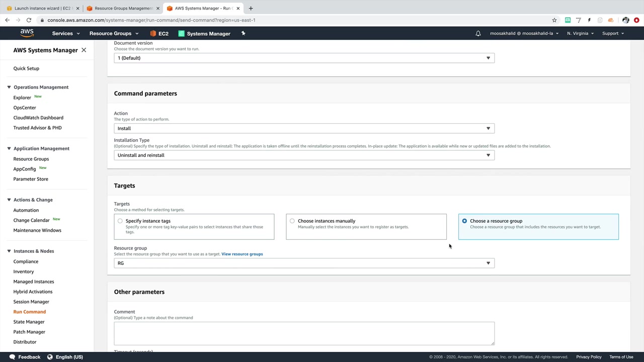Viewport: 644px width, 362px height.
Task: Open the Privacy Policy link
Action: (x=589, y=357)
